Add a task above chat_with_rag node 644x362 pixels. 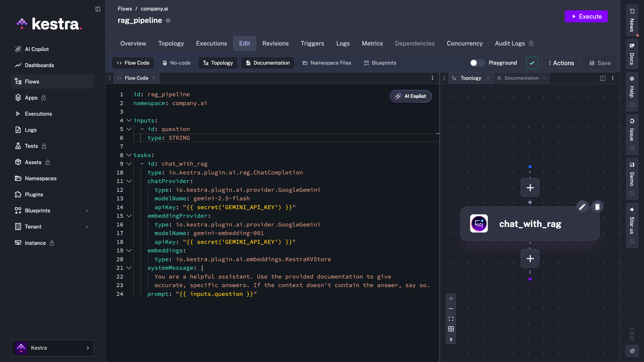tap(530, 188)
